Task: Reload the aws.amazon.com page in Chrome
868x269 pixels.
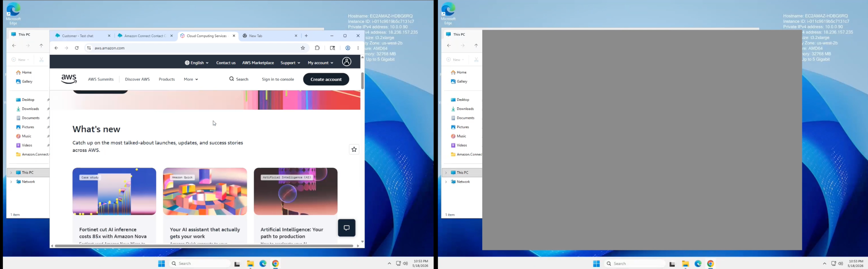Action: click(77, 48)
